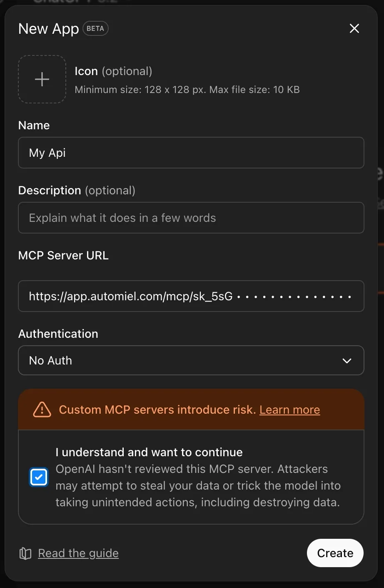Select the MCP Server URL field
Screen dimensions: 384x588
pos(191,296)
